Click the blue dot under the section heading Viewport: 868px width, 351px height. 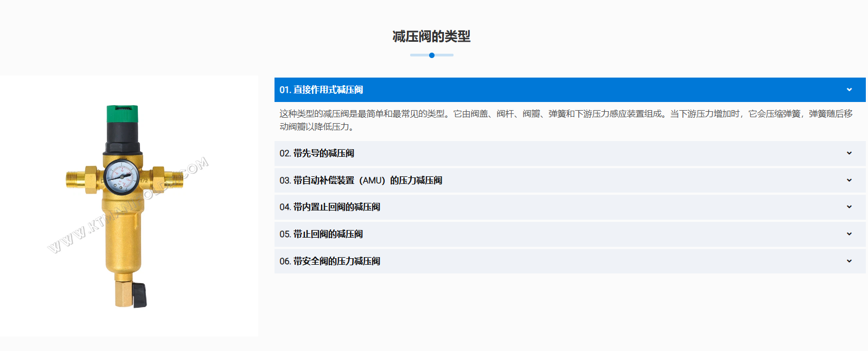(x=432, y=55)
